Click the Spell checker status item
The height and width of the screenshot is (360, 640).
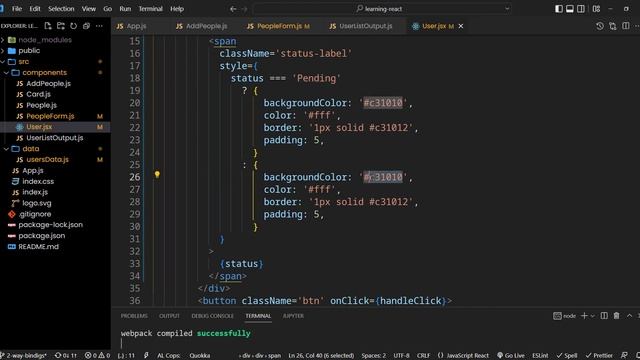(567, 356)
